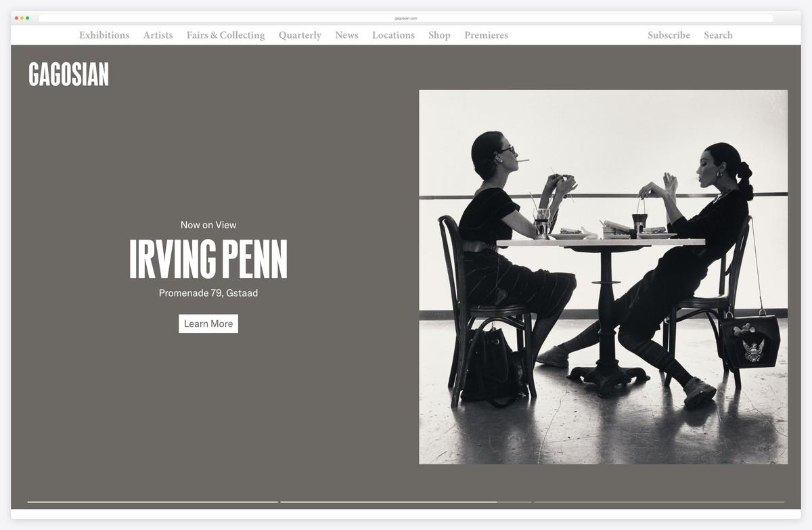Click the browser address bar
812x530 pixels.
[x=406, y=18]
